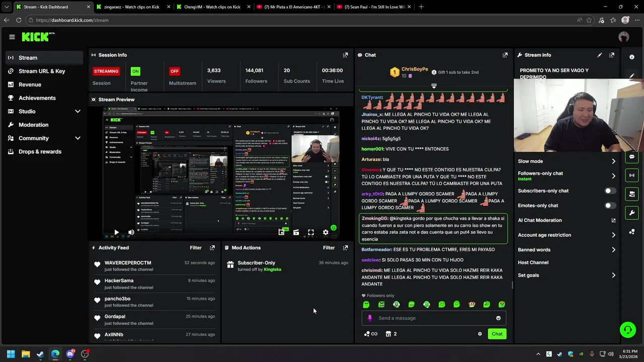Enter fullscreen in the stream preview
Viewport: 644px width, 362px height.
311,232
